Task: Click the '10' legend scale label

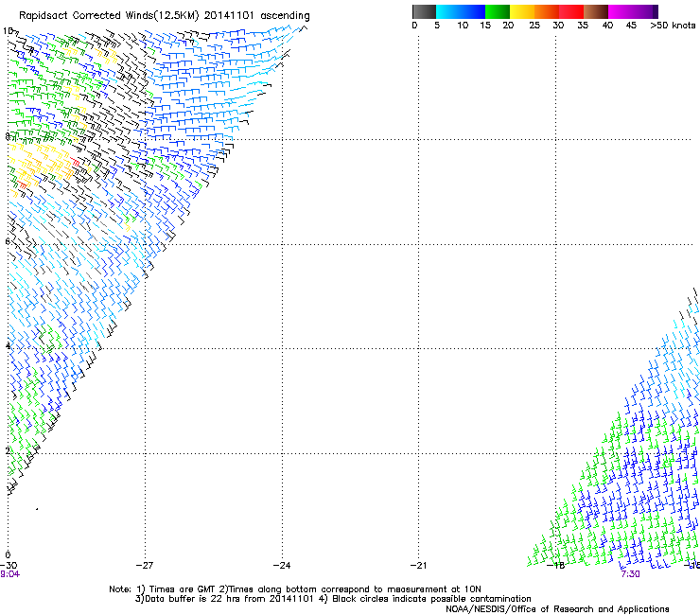Action: (463, 26)
